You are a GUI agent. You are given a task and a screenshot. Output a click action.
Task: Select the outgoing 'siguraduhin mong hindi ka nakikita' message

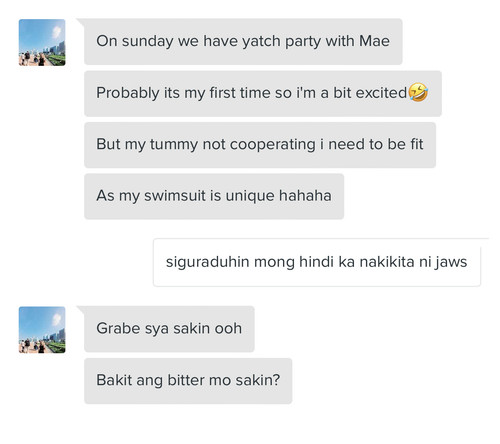pyautogui.click(x=317, y=262)
